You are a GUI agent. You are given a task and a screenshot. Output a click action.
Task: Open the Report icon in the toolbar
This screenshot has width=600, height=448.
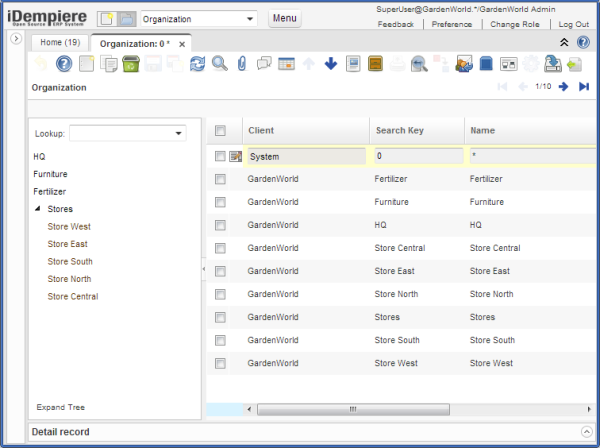353,64
